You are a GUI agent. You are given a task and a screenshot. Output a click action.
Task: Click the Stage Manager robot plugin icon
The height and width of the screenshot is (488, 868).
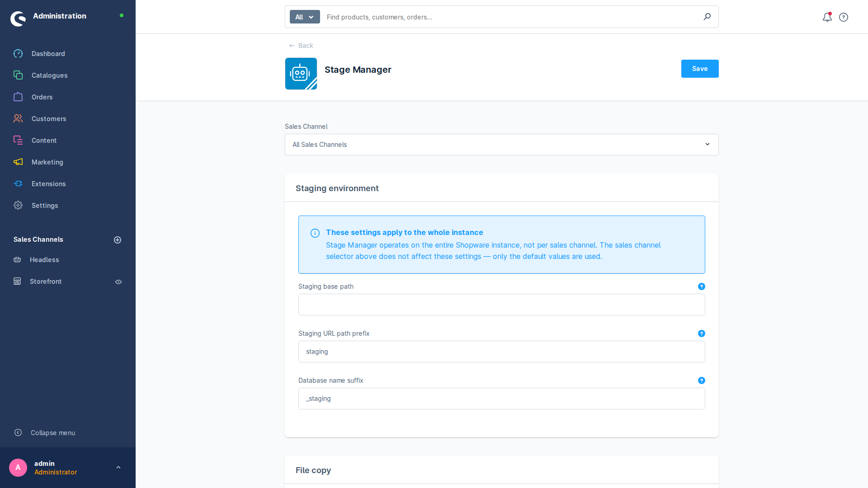coord(301,74)
